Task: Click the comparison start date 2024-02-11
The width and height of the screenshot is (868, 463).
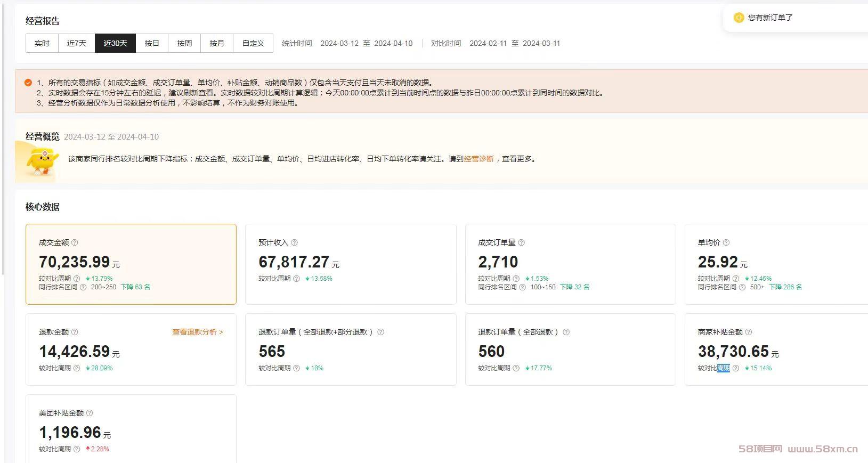Action: pos(488,43)
